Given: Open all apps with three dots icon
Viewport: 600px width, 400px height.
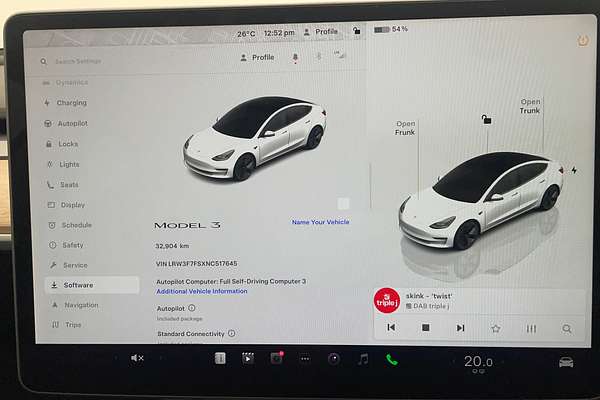Looking at the screenshot, I should coord(305,359).
